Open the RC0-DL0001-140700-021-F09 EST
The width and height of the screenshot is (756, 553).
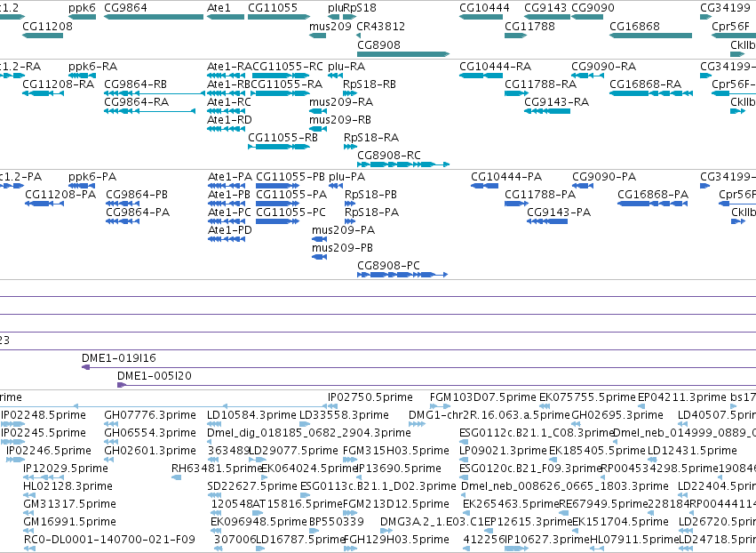coord(30,549)
